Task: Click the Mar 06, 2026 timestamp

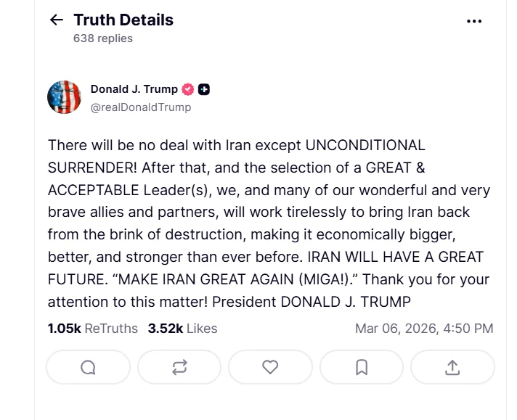Action: (x=424, y=329)
